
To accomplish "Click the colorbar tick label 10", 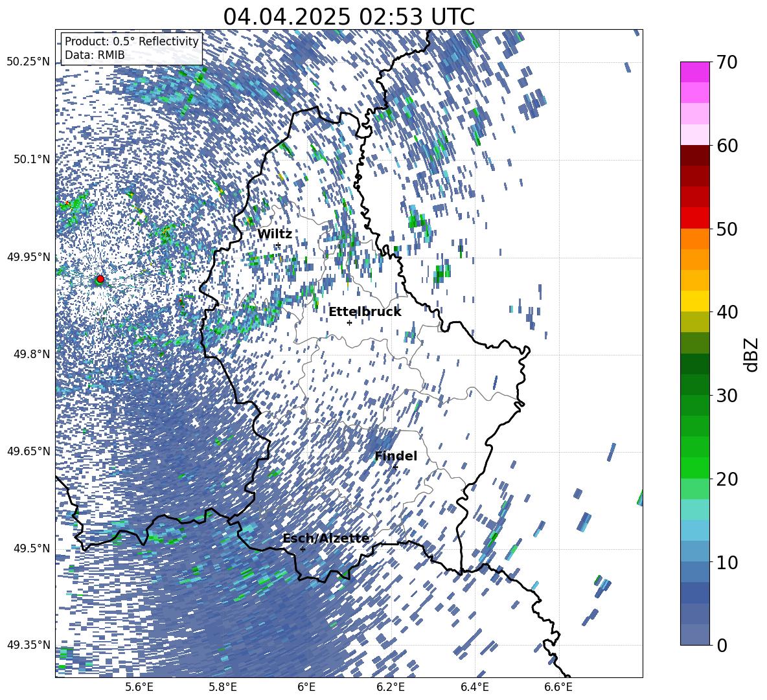I will [727, 562].
